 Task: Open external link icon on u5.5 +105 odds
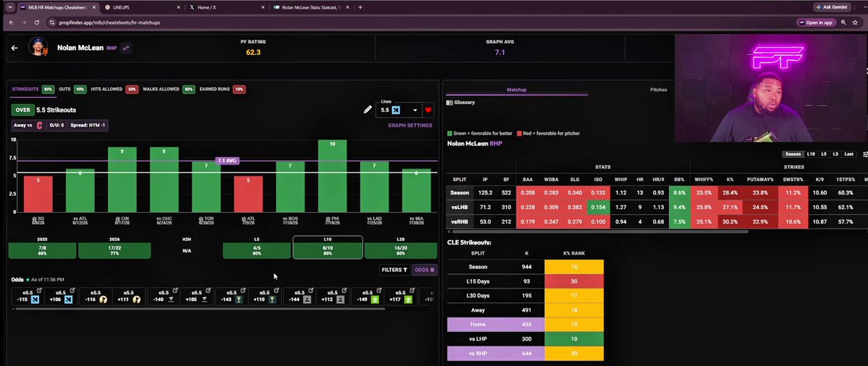(208, 291)
